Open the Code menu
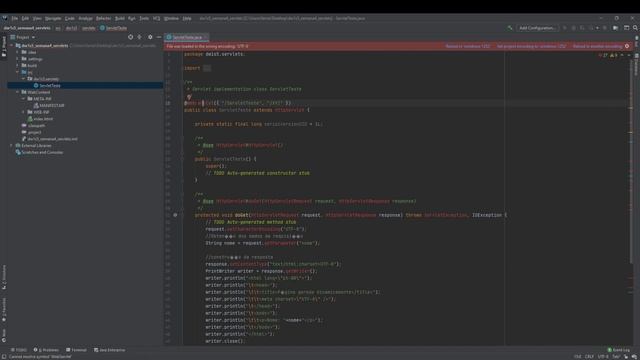The width and height of the screenshot is (640, 360). [x=70, y=18]
